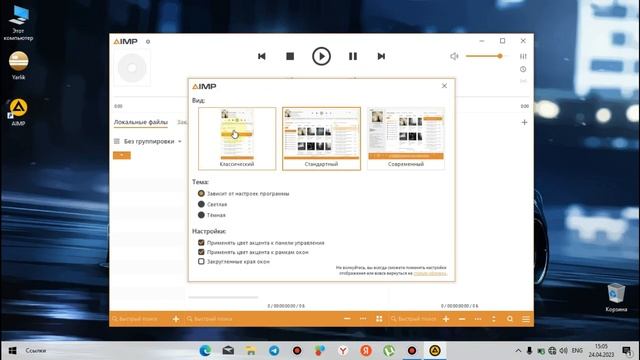The height and width of the screenshot is (360, 640).
Task: Open the old-look link in dialog footer
Action: click(430, 273)
